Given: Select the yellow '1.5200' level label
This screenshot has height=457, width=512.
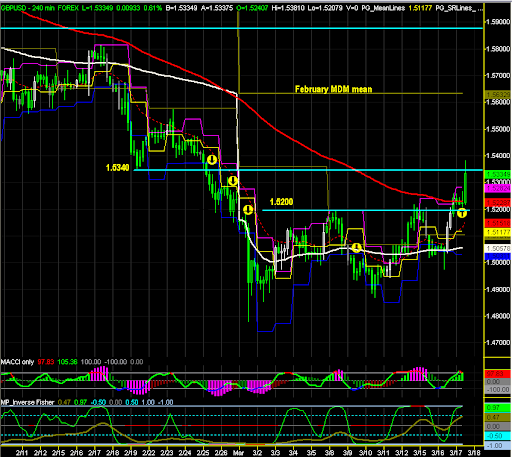Looking at the screenshot, I should point(281,202).
